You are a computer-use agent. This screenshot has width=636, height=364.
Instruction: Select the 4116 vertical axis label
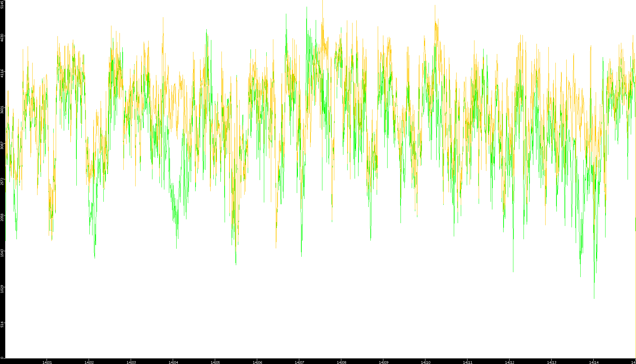(2, 74)
